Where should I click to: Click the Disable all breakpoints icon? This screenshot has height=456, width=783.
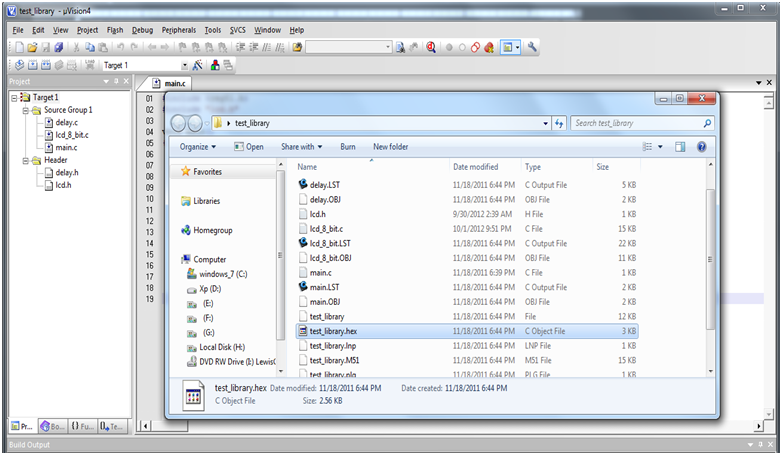475,47
